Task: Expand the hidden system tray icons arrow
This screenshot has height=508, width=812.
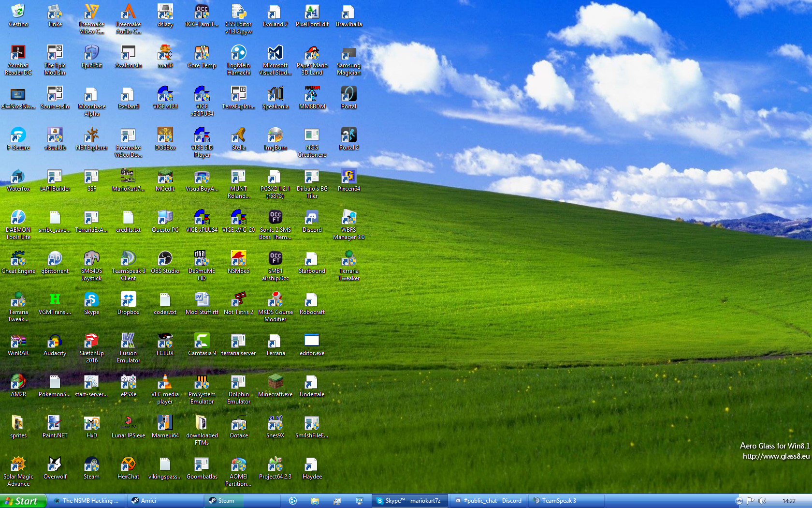Action: 739,501
